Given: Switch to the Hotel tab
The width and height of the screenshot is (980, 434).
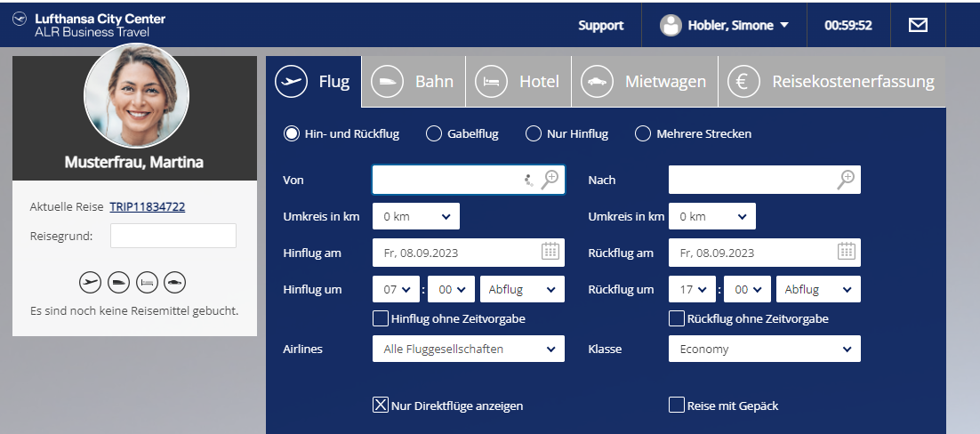Looking at the screenshot, I should [x=518, y=82].
